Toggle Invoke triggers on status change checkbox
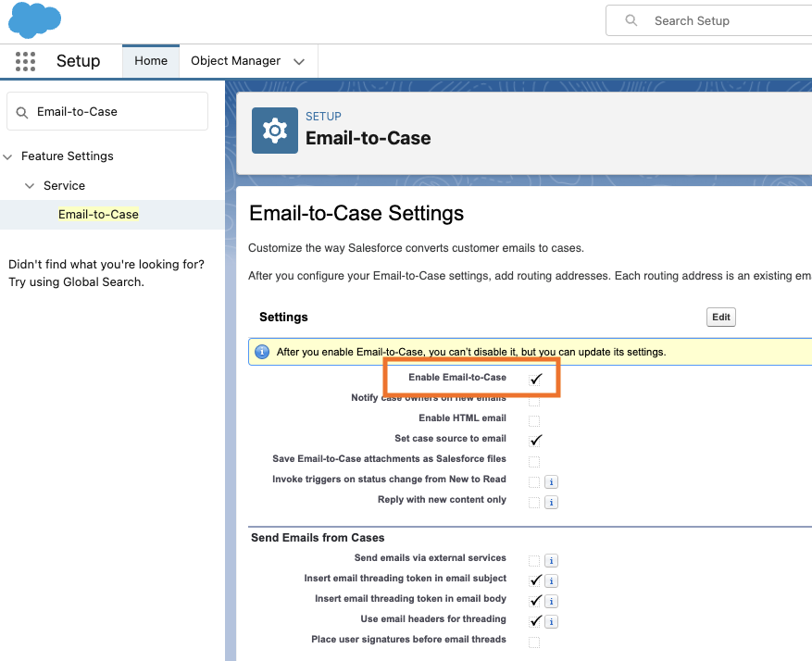Image resolution: width=812 pixels, height=661 pixels. point(534,482)
